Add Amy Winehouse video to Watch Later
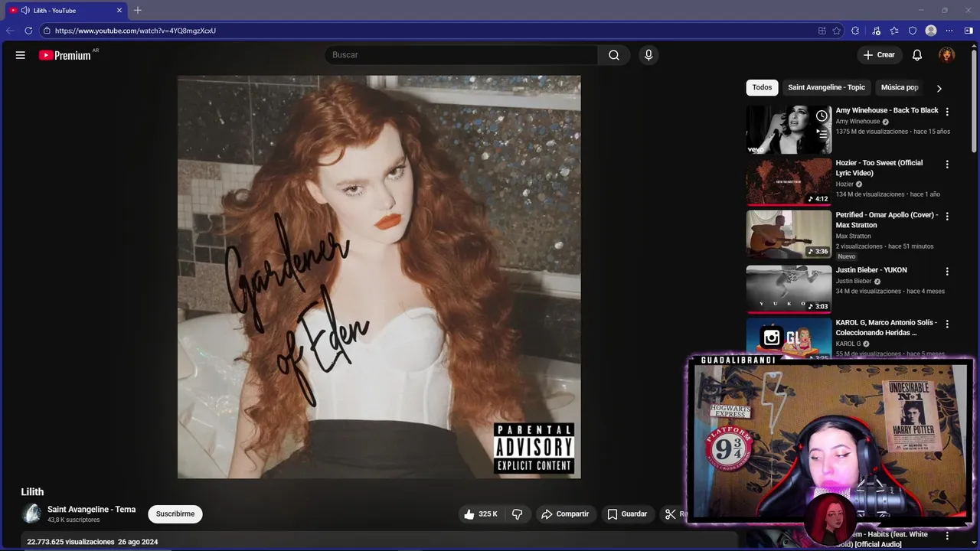 822,116
